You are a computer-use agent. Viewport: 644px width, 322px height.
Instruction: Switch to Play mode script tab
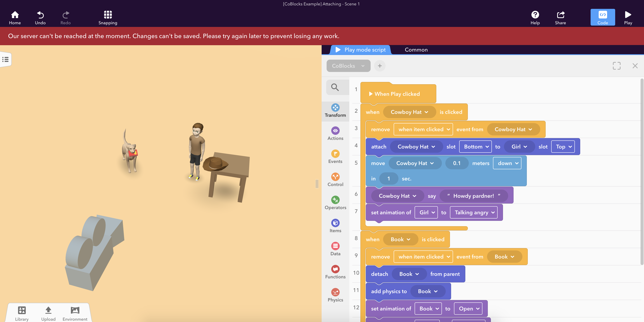coord(360,50)
